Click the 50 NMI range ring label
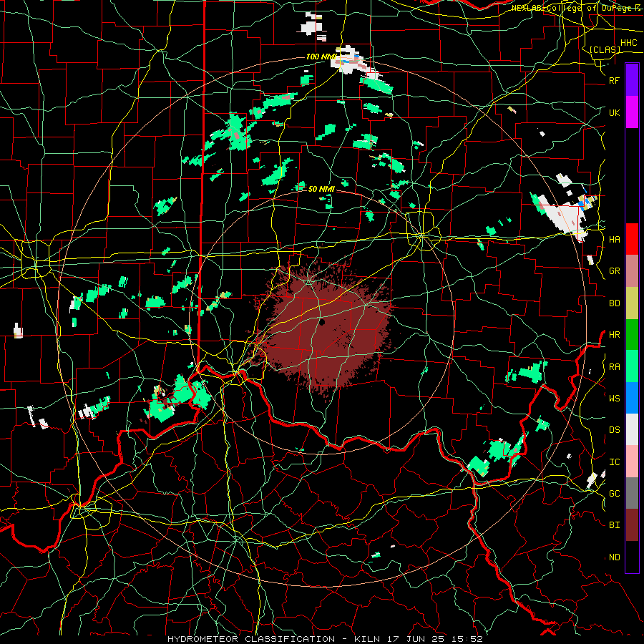Screen dimensions: 644x644 [321, 189]
